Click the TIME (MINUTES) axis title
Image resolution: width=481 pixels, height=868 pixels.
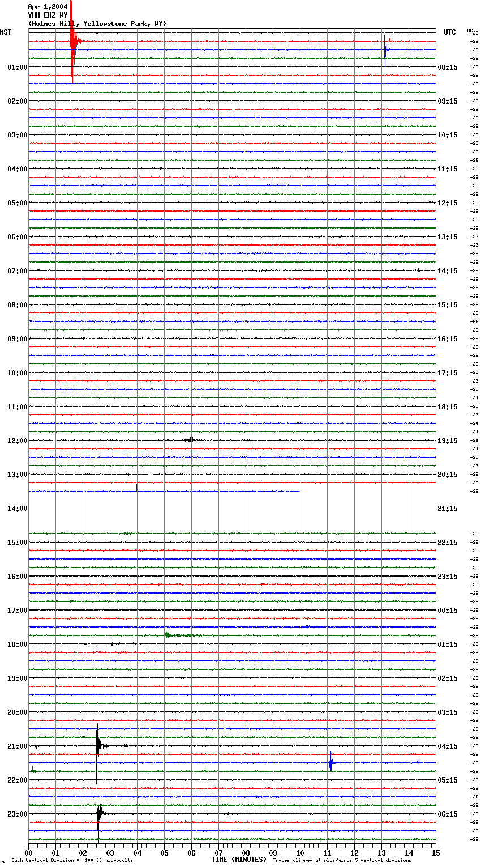click(x=239, y=860)
